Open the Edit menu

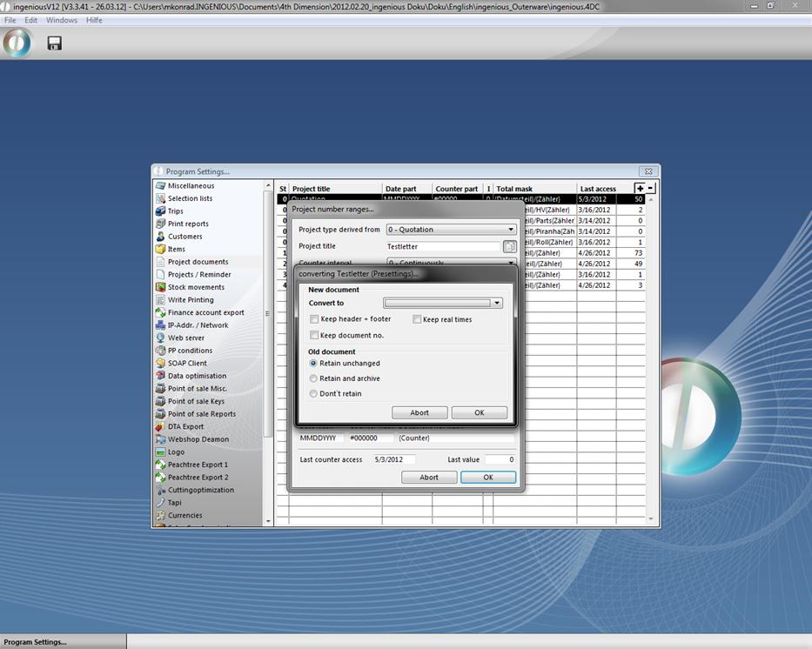click(x=30, y=20)
